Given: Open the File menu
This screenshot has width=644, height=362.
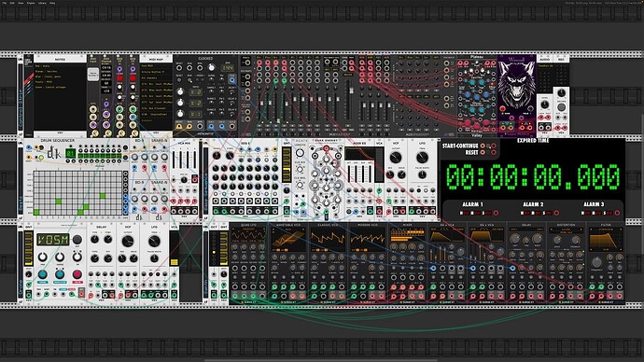Looking at the screenshot, I should (5, 3).
